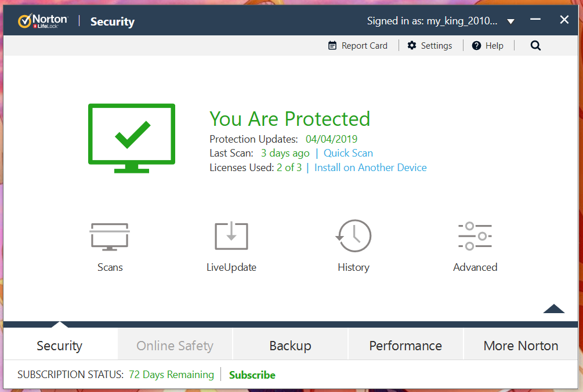Click Install on Another Device link

click(370, 168)
